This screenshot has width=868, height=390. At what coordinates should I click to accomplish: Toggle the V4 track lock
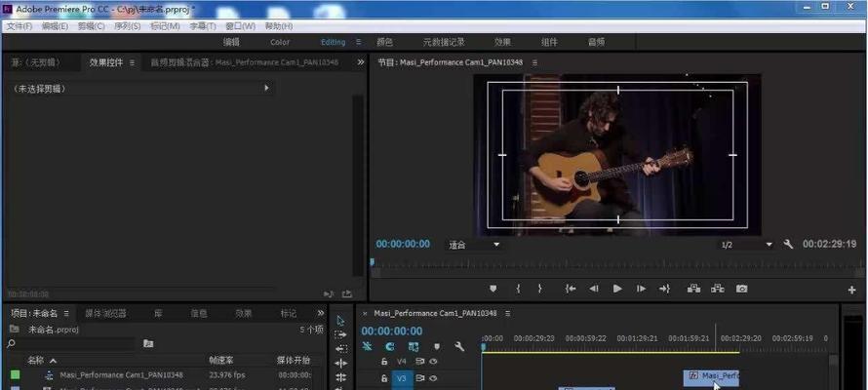coord(384,362)
